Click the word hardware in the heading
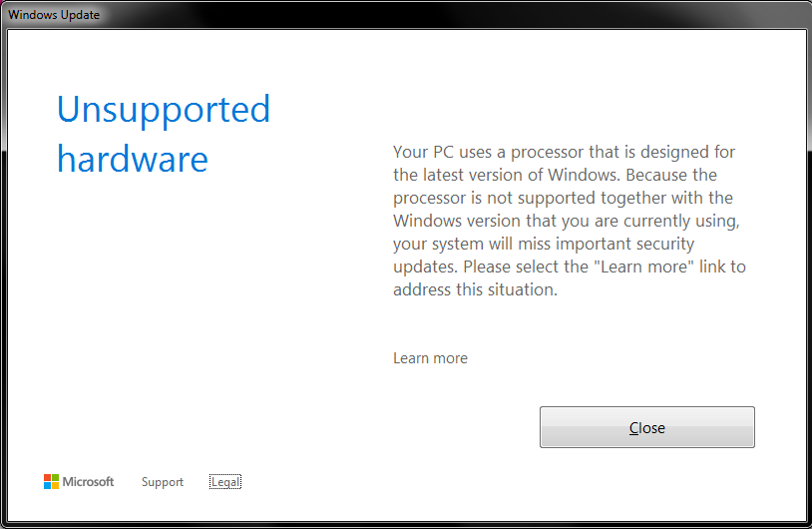 (x=133, y=159)
